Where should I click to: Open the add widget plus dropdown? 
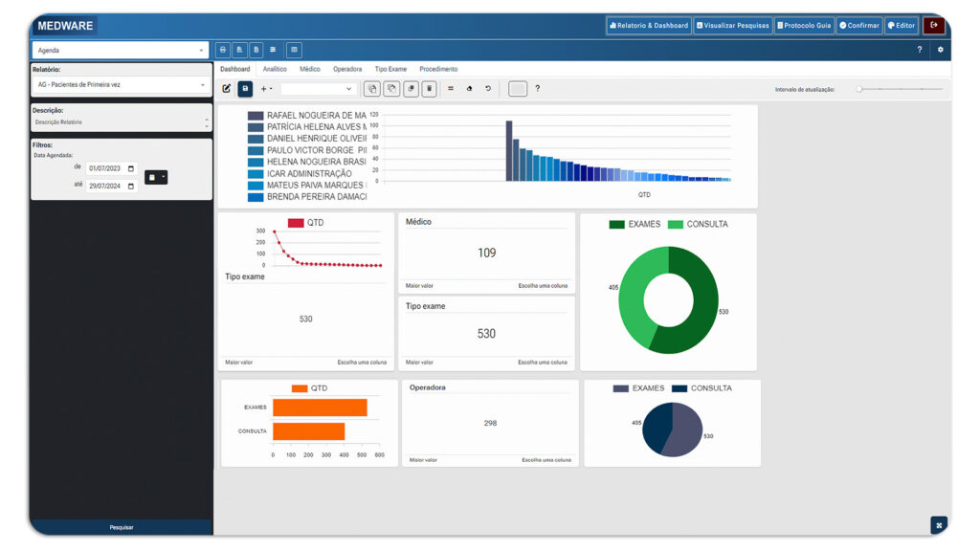pos(266,89)
